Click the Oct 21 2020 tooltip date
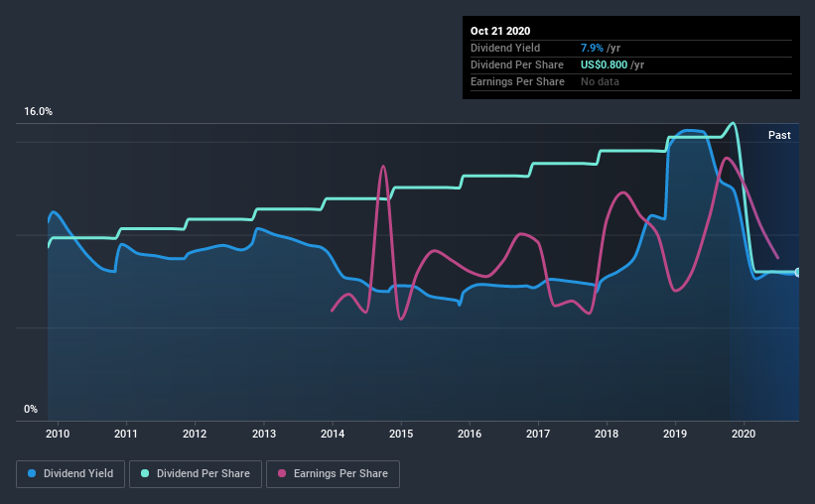 pyautogui.click(x=500, y=31)
